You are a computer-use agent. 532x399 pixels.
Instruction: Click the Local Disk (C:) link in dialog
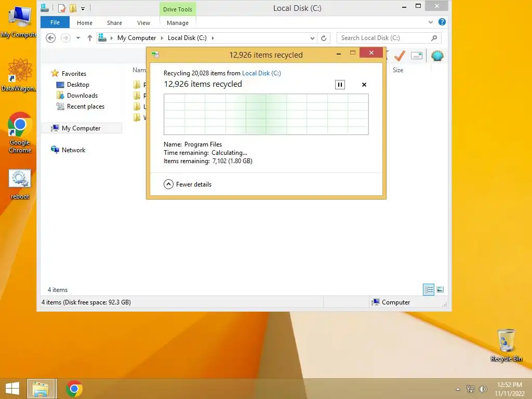point(261,73)
